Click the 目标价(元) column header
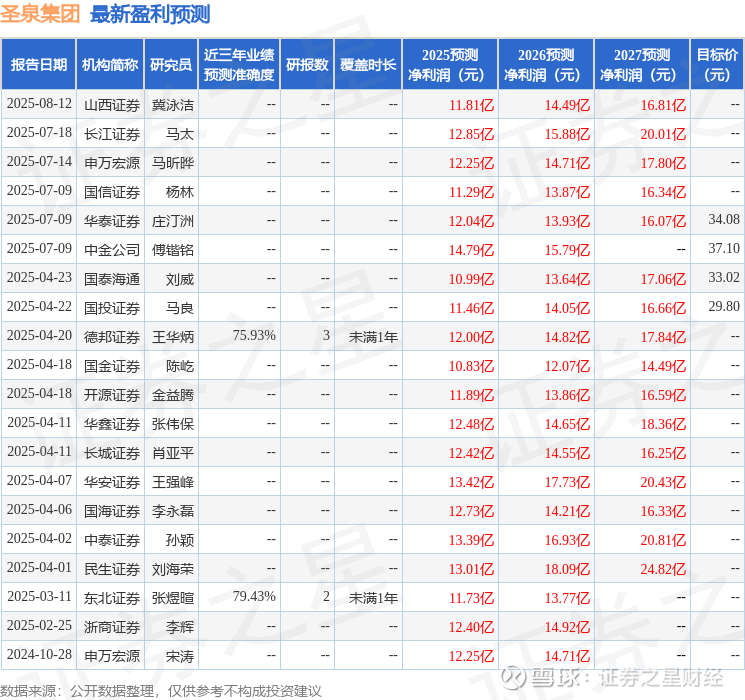 (716, 65)
